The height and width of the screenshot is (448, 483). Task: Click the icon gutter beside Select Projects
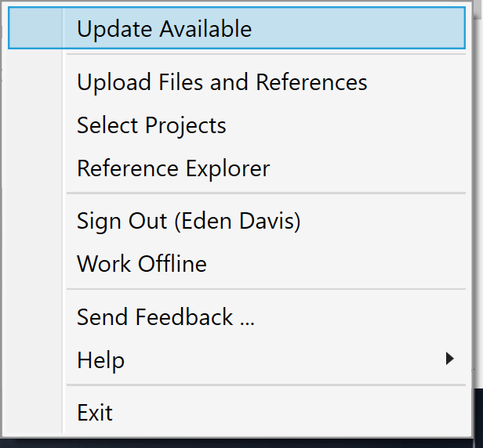pos(35,125)
